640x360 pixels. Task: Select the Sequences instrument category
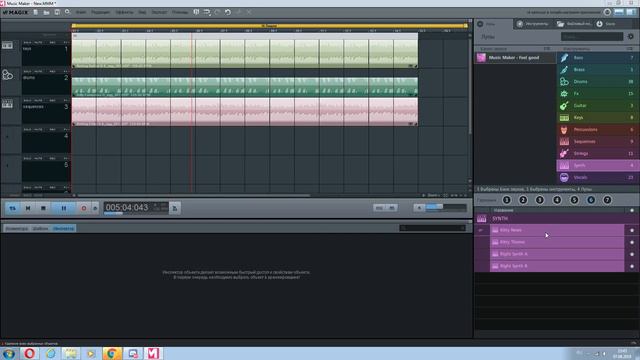[x=598, y=142]
